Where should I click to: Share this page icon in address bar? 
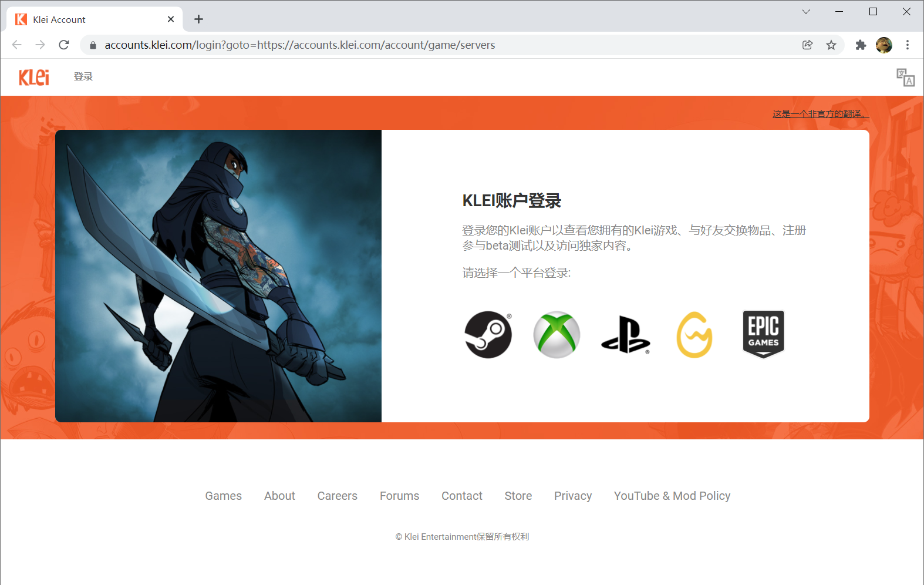808,45
